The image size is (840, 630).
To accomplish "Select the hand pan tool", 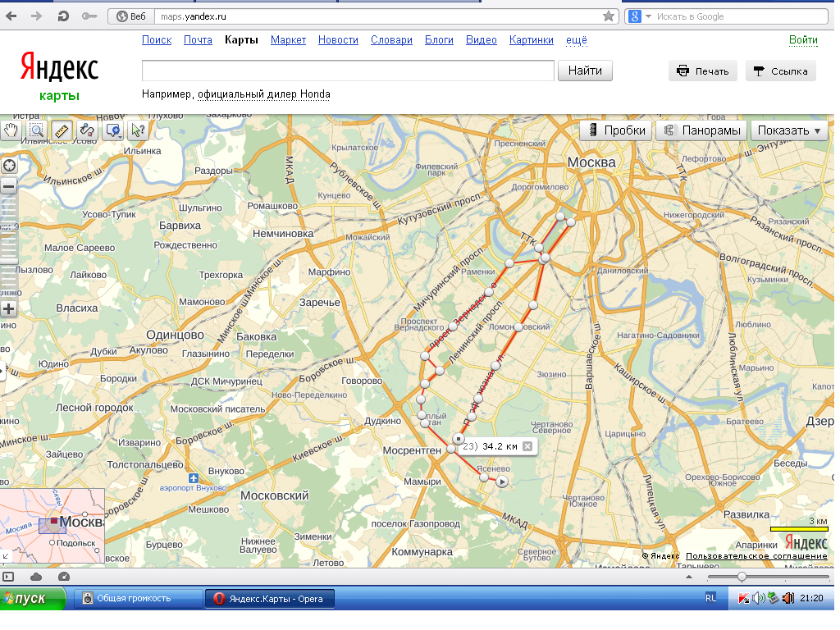I will tap(11, 130).
